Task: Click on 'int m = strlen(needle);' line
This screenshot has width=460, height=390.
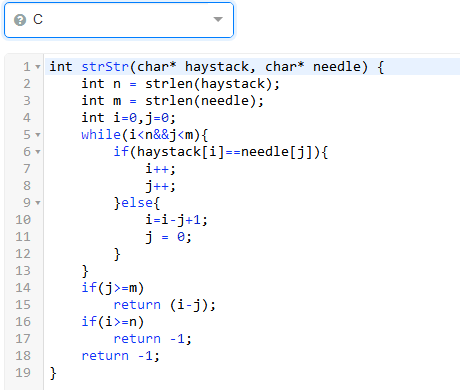Action: [172, 101]
